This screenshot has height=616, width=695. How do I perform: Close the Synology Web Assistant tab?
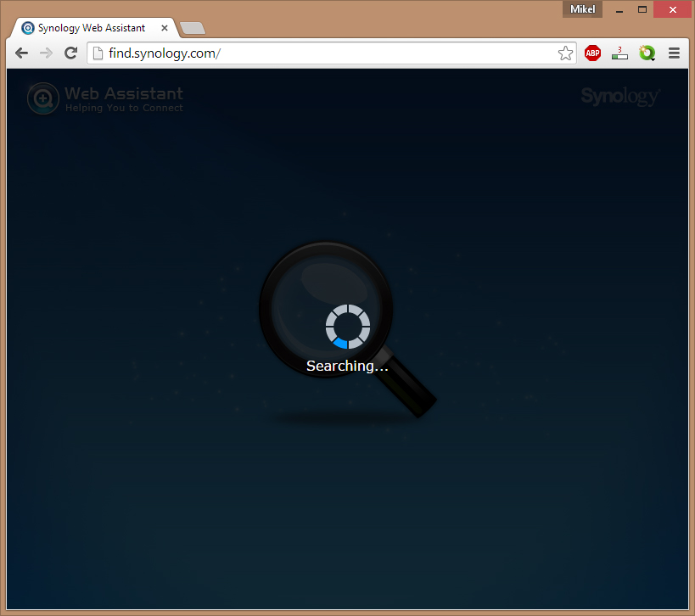point(165,28)
